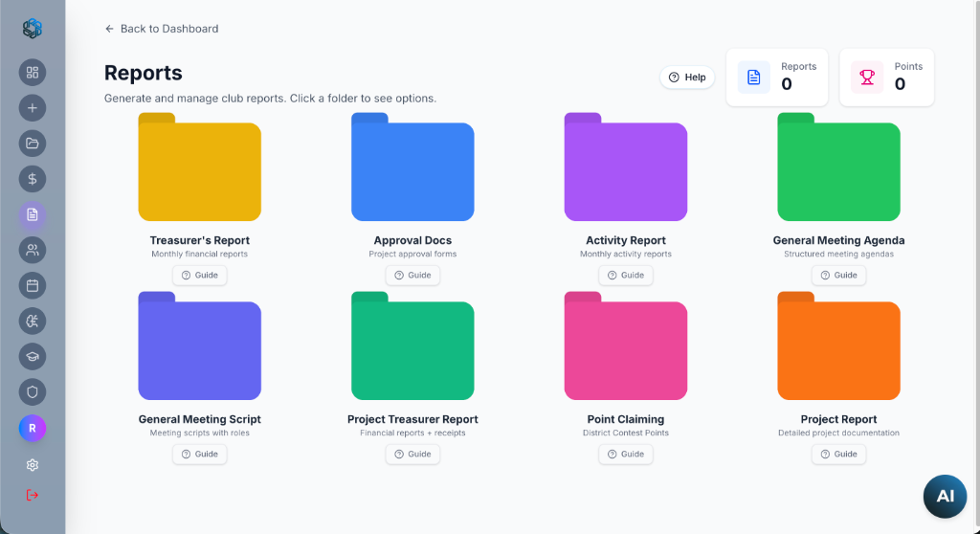Select the members people icon in sidebar
Screen dimensions: 980x534
33,250
